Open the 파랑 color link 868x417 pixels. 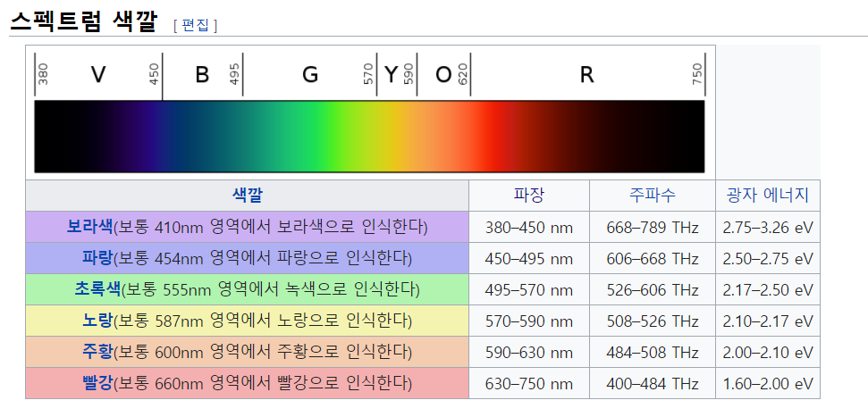97,258
